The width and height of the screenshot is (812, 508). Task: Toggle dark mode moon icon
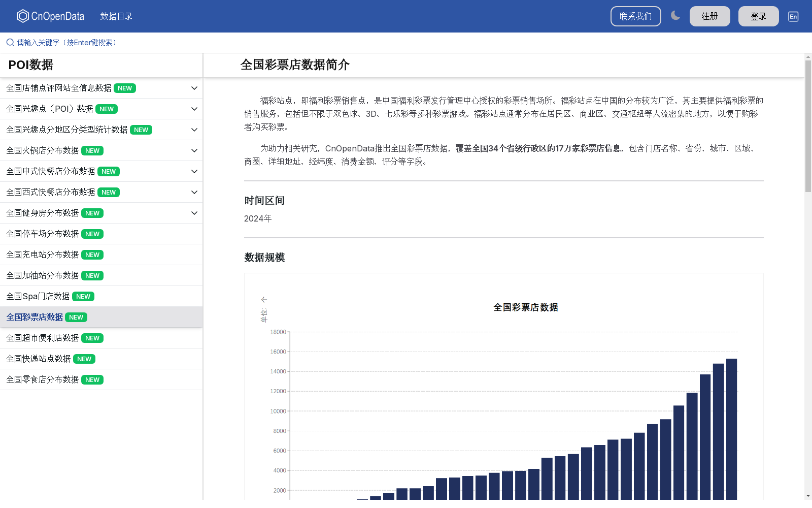point(675,16)
